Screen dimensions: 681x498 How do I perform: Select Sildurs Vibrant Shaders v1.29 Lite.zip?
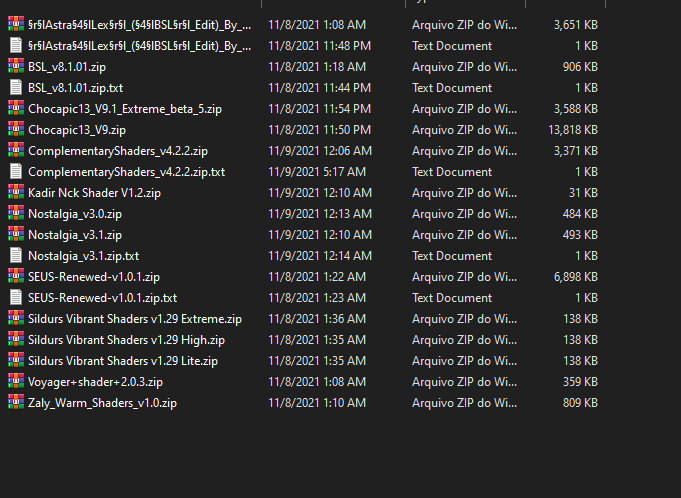(123, 361)
